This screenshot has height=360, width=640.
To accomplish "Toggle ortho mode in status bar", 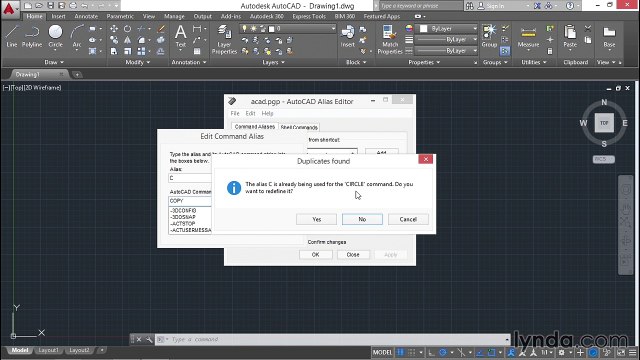I will click(x=431, y=352).
